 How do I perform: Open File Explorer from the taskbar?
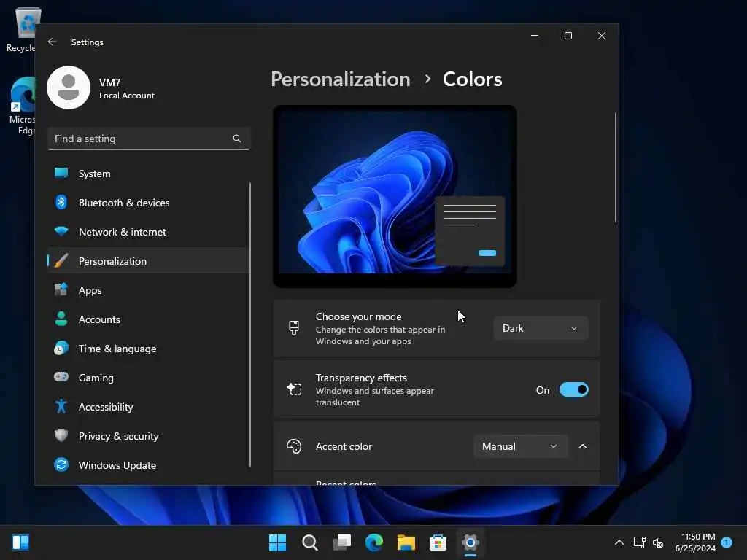pos(406,542)
